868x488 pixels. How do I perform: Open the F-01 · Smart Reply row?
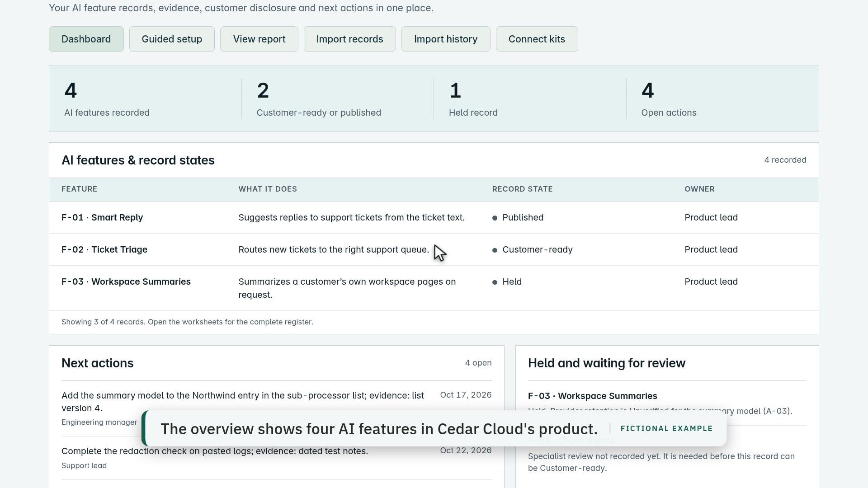tap(434, 217)
